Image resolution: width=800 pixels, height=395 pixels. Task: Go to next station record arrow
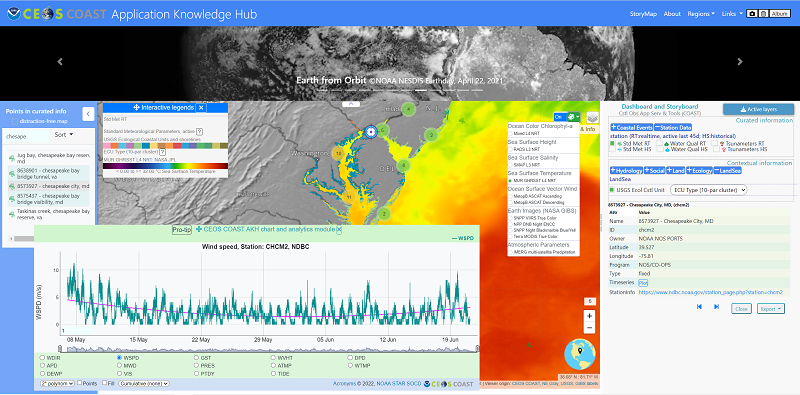click(716, 307)
